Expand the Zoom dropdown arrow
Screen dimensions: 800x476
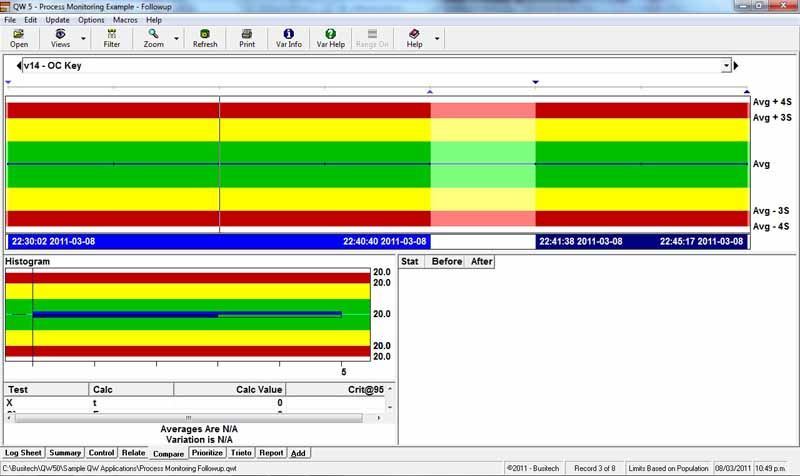pyautogui.click(x=177, y=38)
